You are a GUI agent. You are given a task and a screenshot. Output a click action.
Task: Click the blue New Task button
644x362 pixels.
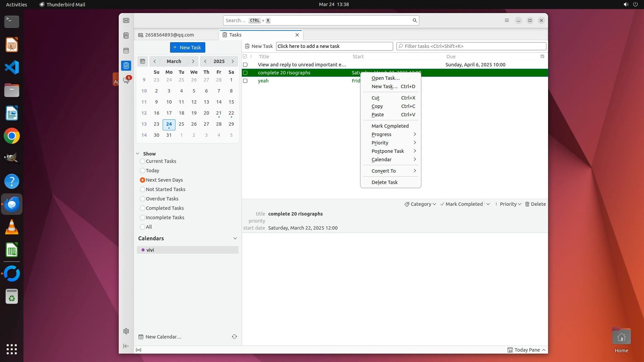(187, 47)
